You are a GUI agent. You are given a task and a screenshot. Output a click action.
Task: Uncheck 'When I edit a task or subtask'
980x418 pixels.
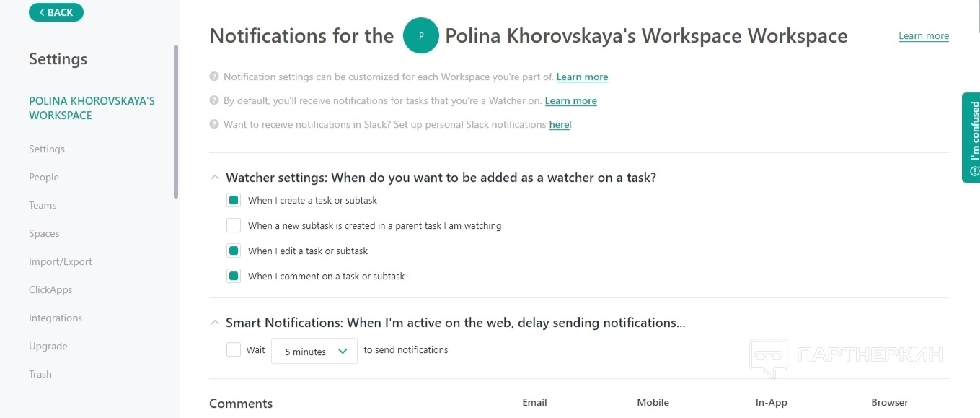coord(234,251)
